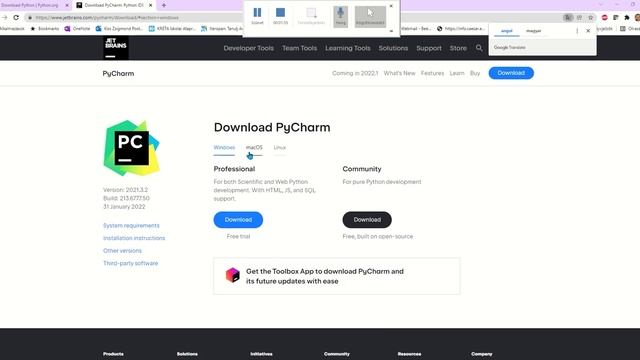This screenshot has height=360, width=640.
Task: Click the PyCharm PC logo image
Action: [131, 148]
